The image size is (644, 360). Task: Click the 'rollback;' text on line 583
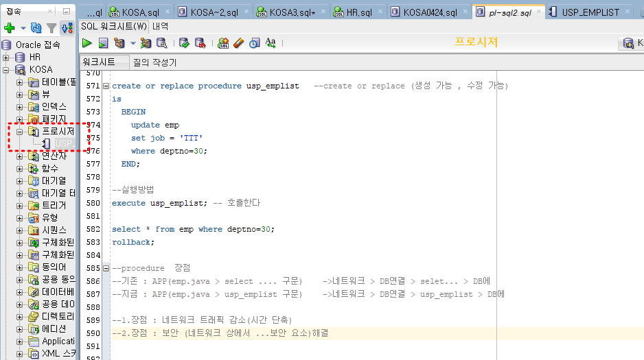(x=133, y=242)
